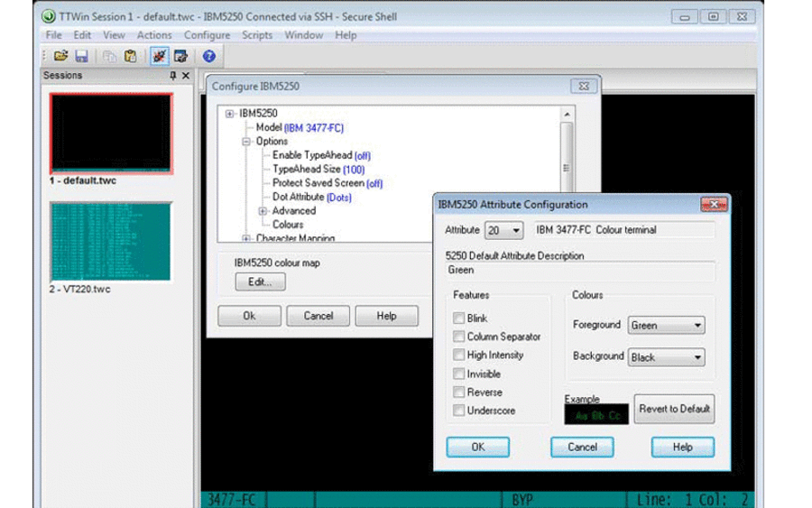The height and width of the screenshot is (508, 812).
Task: Open the Foreground colour dropdown
Action: tap(666, 325)
